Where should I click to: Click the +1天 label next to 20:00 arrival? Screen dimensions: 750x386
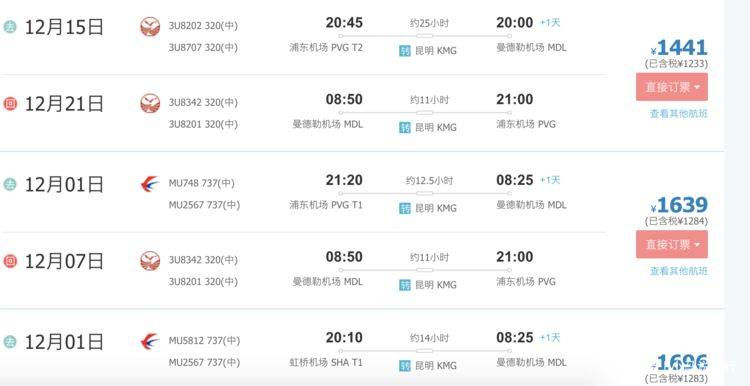coord(550,22)
